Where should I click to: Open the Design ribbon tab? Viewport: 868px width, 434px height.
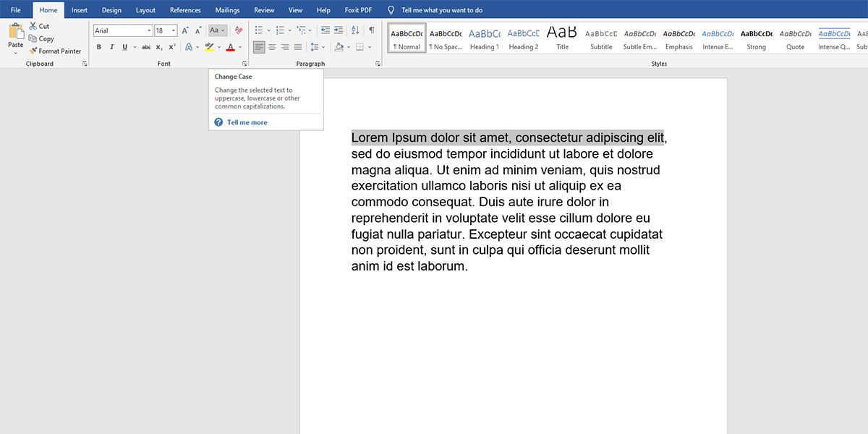pos(111,9)
